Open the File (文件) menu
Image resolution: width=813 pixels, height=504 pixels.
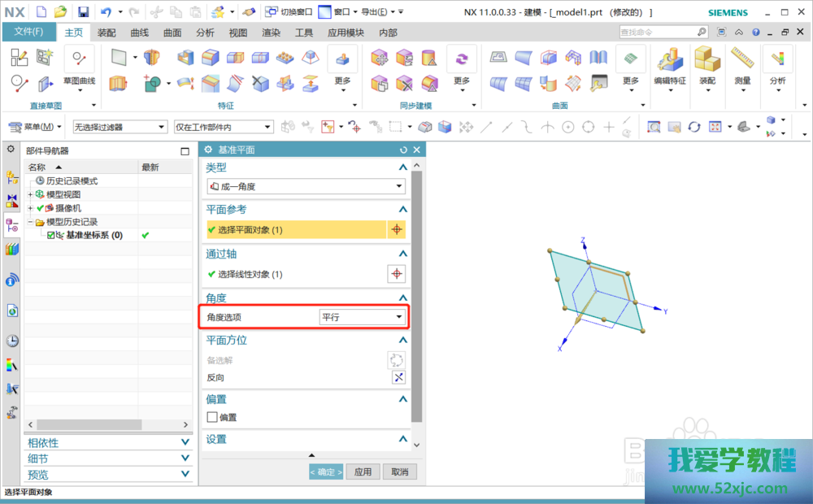[x=29, y=33]
